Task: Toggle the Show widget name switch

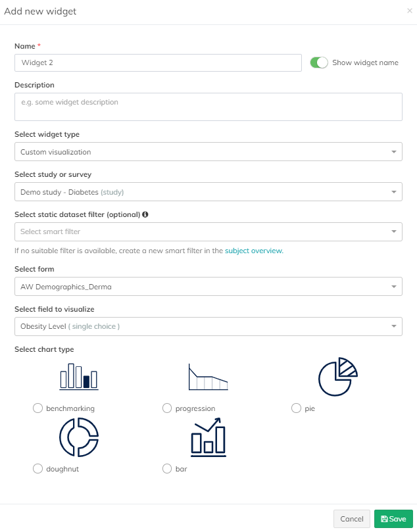Action: pyautogui.click(x=319, y=62)
